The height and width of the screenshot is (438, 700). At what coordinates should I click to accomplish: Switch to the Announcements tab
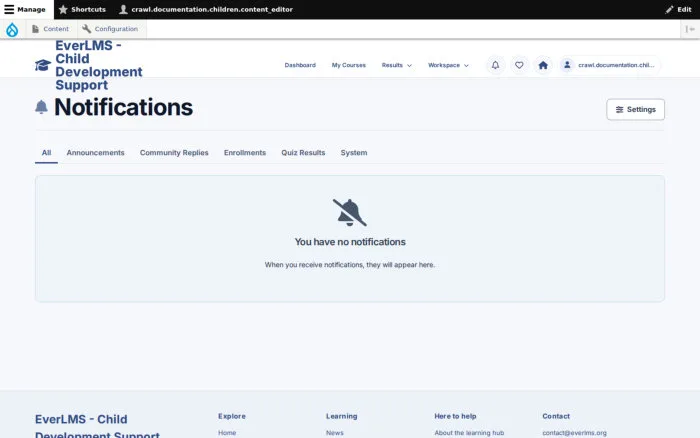(x=96, y=153)
